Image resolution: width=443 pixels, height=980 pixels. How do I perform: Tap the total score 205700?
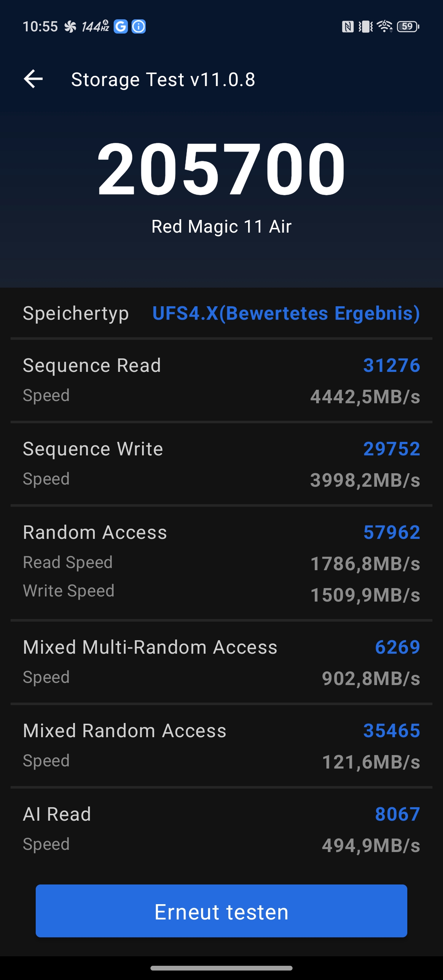click(221, 168)
